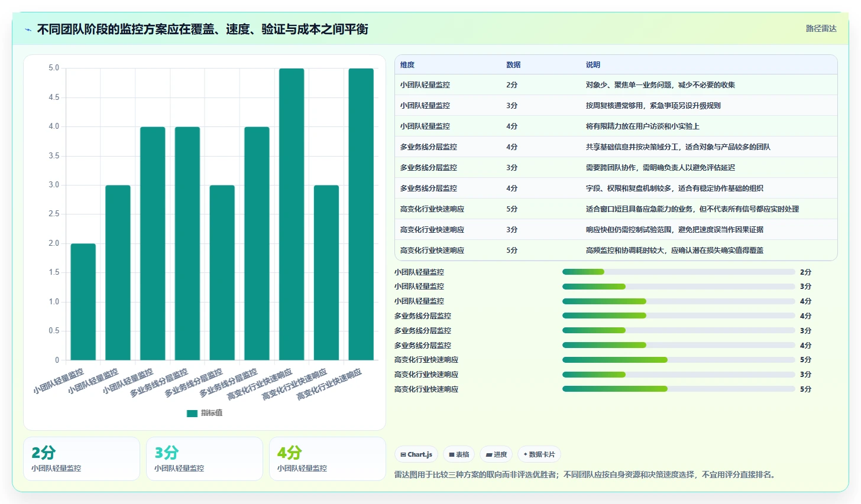861x504 pixels.
Task: Select the row 共享基础信息并按决策域分工
Action: [616, 147]
